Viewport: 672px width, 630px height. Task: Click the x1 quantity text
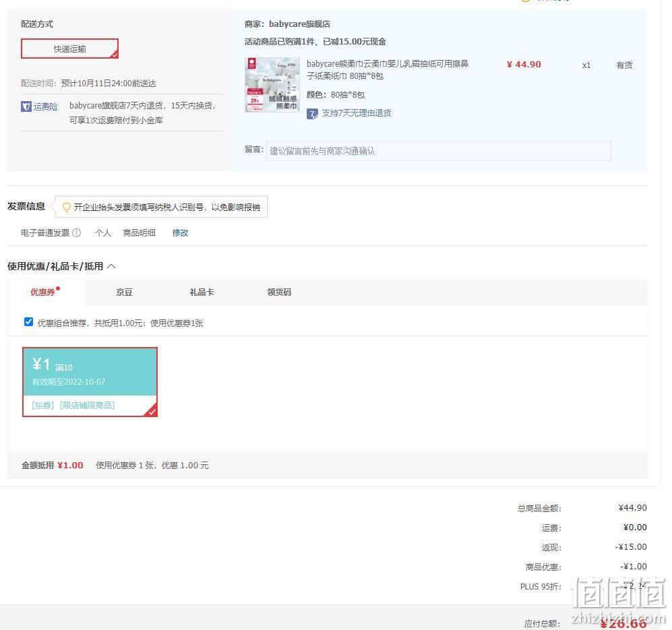point(586,65)
